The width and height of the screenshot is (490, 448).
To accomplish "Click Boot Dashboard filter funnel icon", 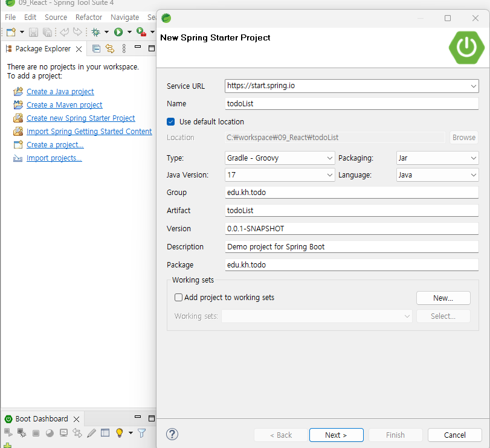I will pyautogui.click(x=142, y=433).
